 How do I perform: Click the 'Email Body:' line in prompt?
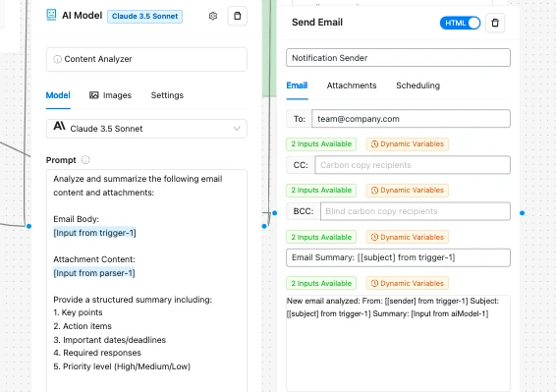[x=77, y=219]
